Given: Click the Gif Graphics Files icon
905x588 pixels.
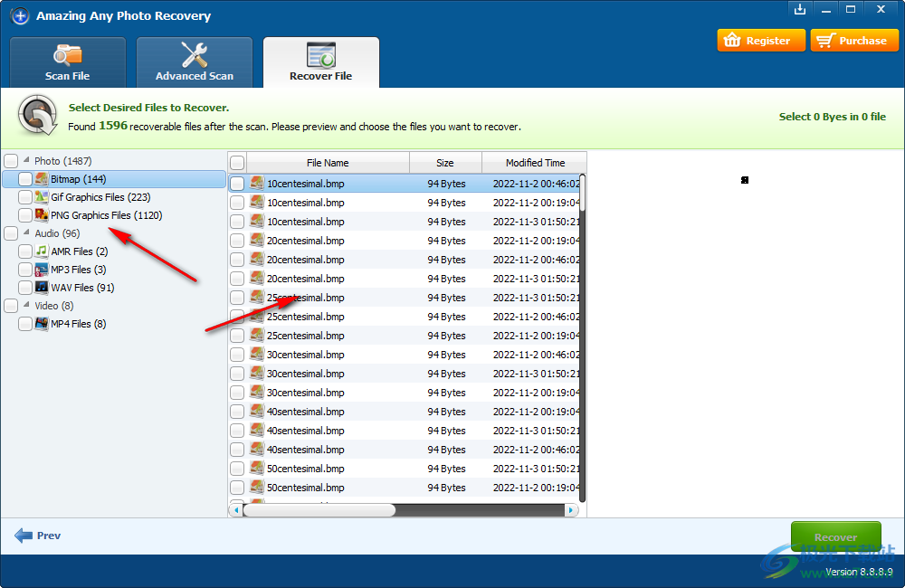Looking at the screenshot, I should coord(42,197).
